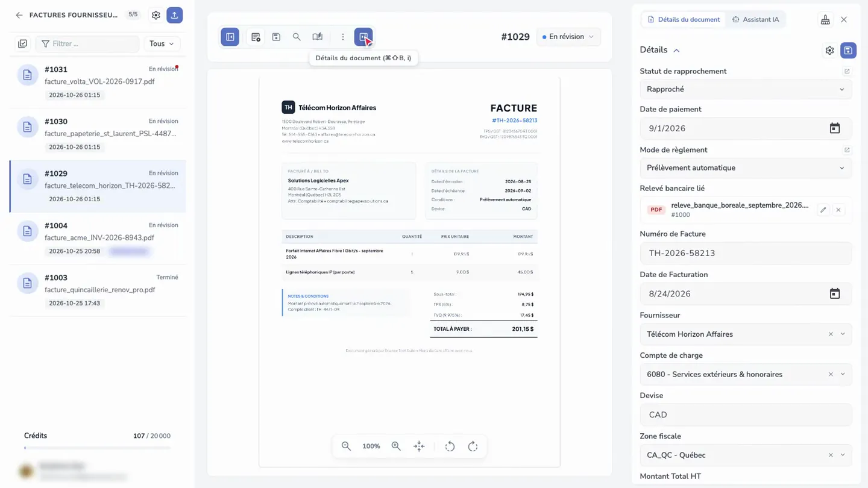Rotate the document clockwise
This screenshot has width=868, height=488.
(473, 446)
